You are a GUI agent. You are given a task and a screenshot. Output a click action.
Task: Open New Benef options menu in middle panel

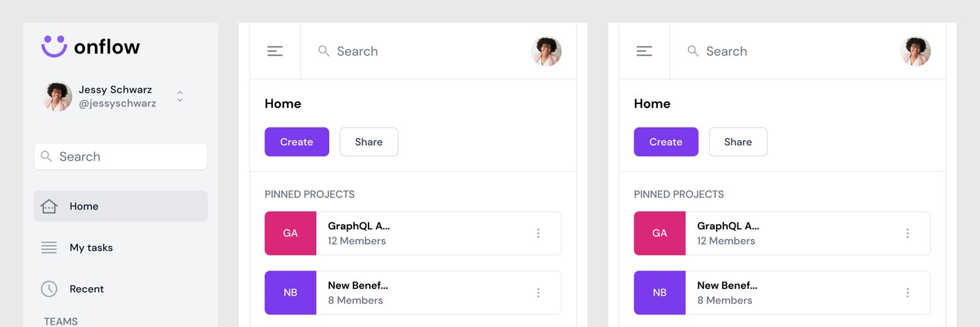point(538,292)
